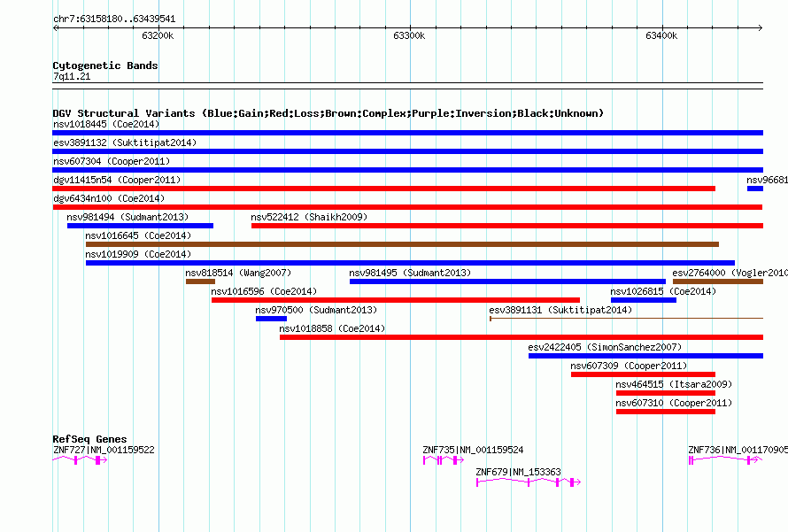788x532 pixels.
Task: Select variant label nsv607310 (Cooper2011)
Action: point(674,403)
